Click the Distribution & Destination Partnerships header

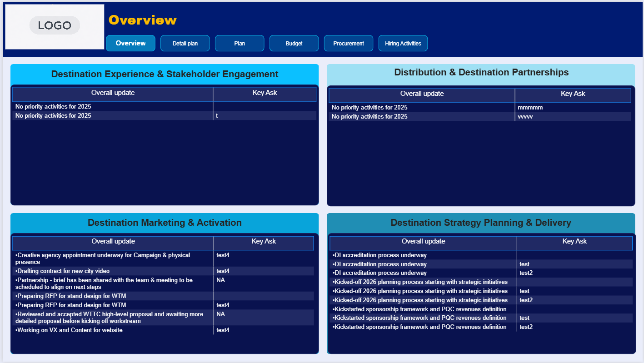[x=481, y=72]
